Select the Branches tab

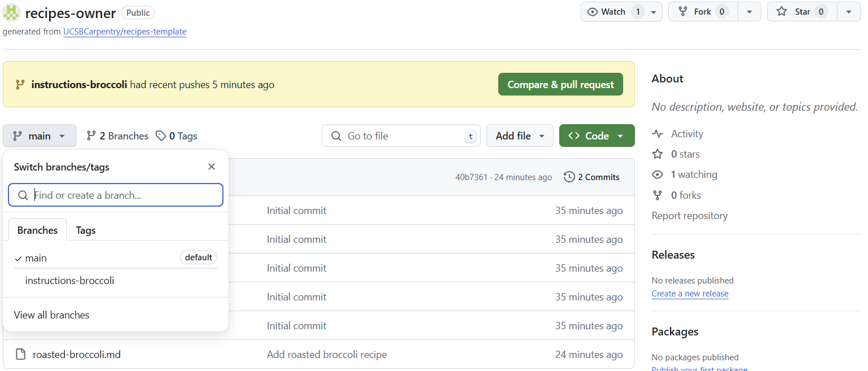[x=37, y=230]
